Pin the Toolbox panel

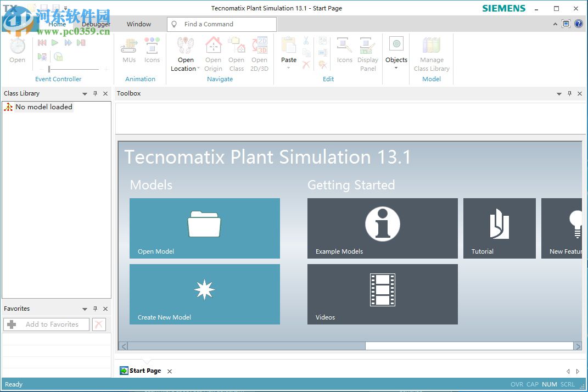(x=569, y=93)
